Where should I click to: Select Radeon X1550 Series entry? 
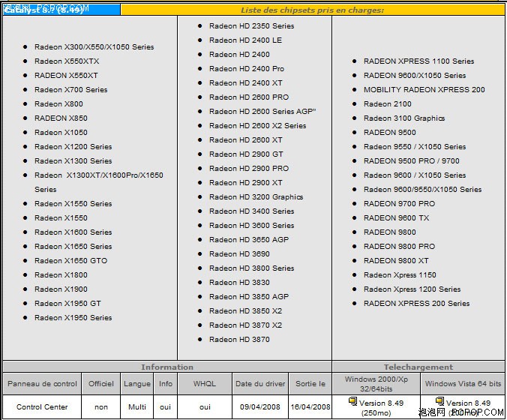[x=73, y=204]
